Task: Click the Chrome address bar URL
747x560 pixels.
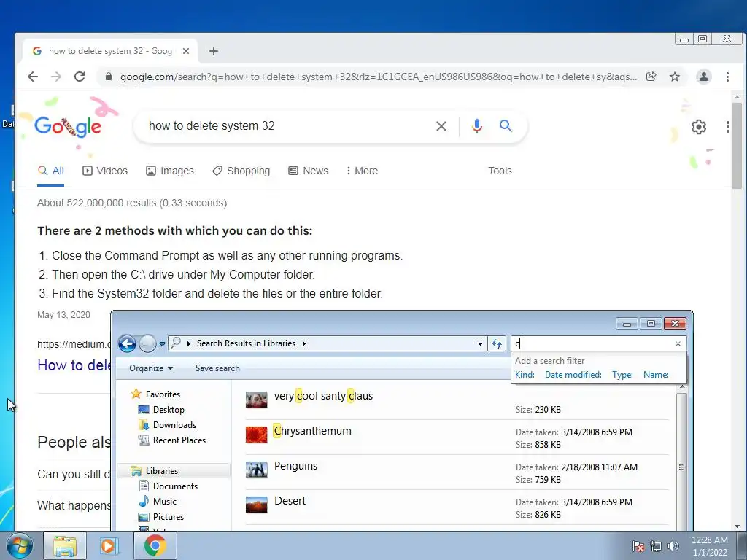Action: click(x=379, y=77)
